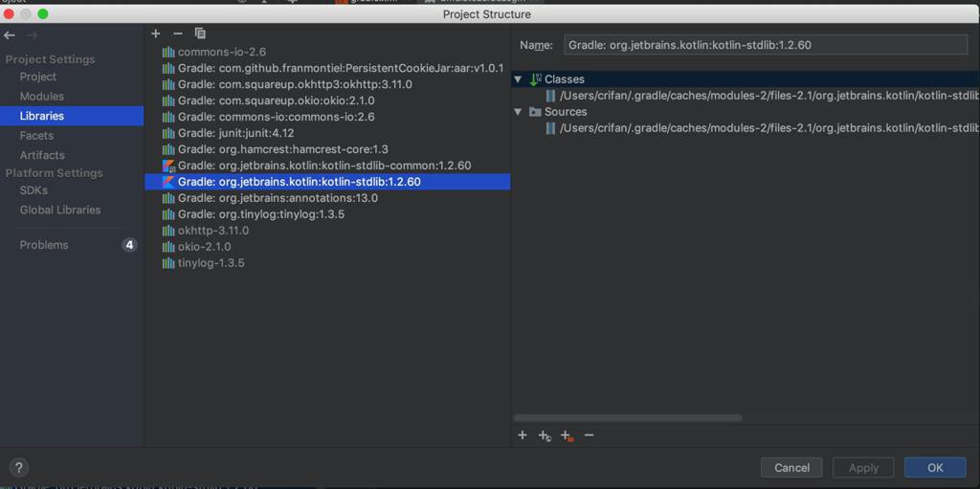Collapse the Sources node

pos(518,112)
